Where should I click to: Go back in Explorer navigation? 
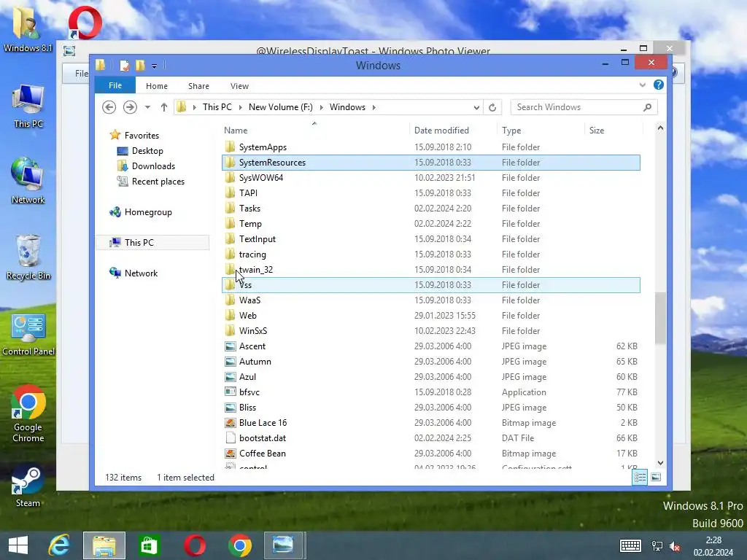[x=109, y=107]
